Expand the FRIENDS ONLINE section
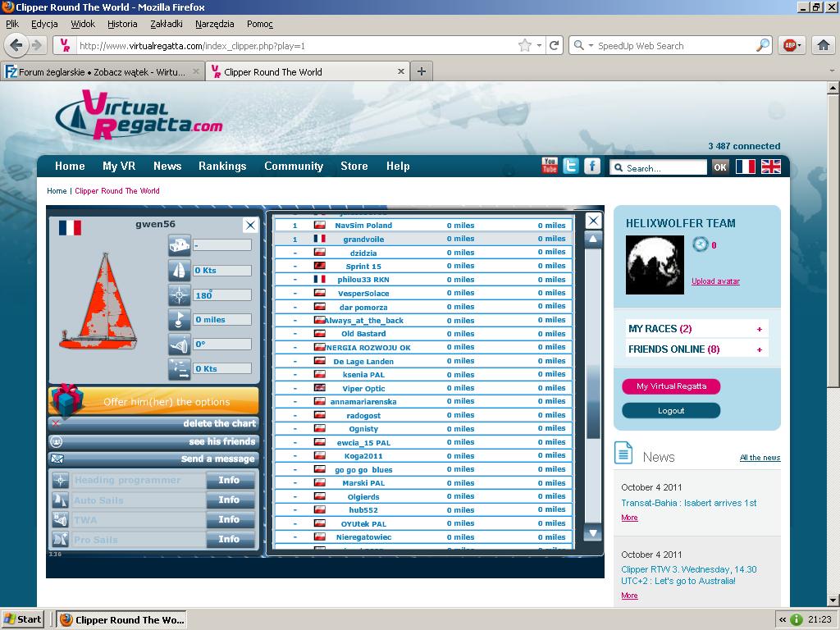Viewport: 840px width, 630px height. click(x=760, y=349)
